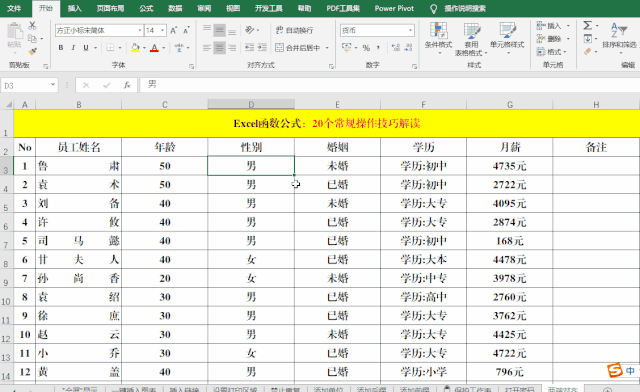
Task: Increase indent in the alignment group
Action: pyautogui.click(x=262, y=48)
